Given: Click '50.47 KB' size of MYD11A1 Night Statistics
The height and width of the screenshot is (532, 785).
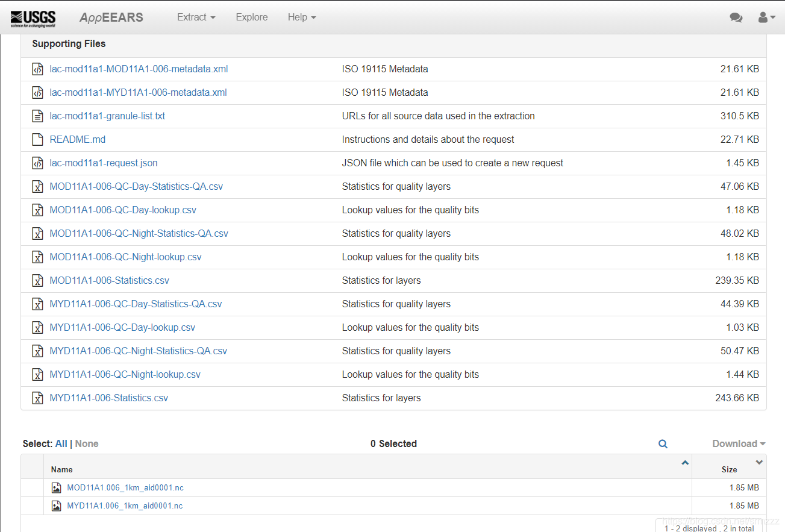Looking at the screenshot, I should [740, 351].
